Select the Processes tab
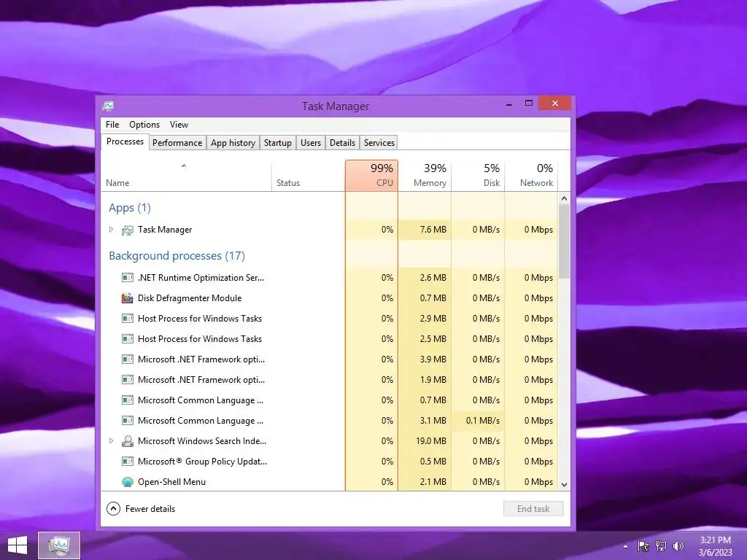 [125, 141]
